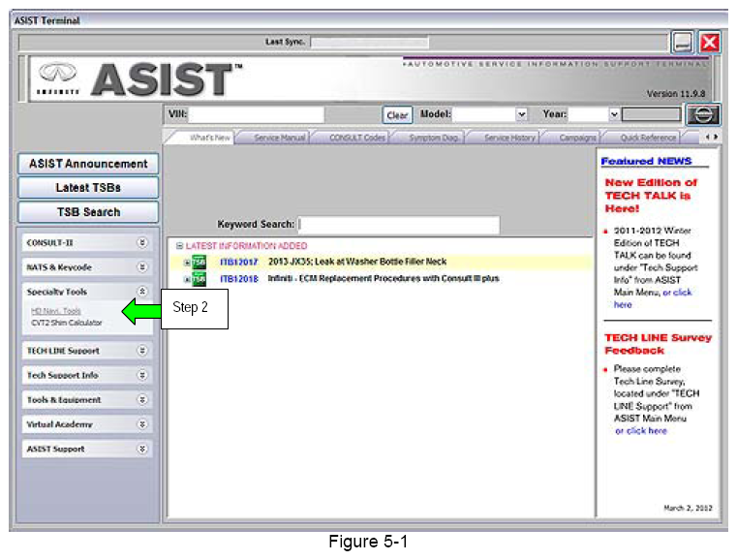Collapse the LATEST INFORMATION ADDED tree

[x=179, y=246]
